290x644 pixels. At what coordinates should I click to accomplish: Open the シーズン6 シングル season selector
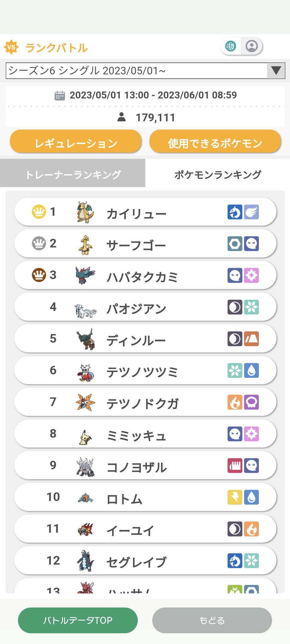pos(145,71)
